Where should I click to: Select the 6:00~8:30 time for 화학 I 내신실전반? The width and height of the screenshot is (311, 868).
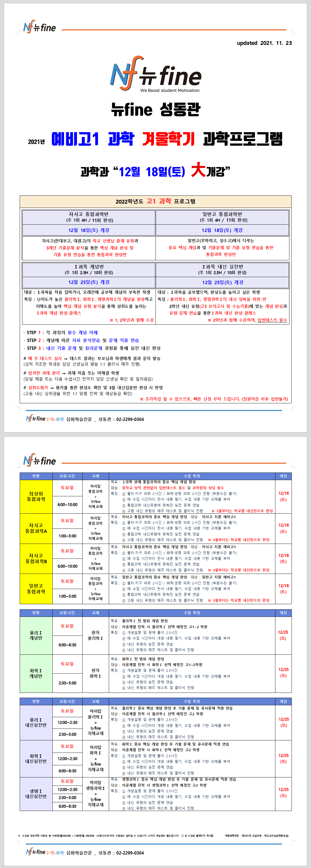(67, 771)
